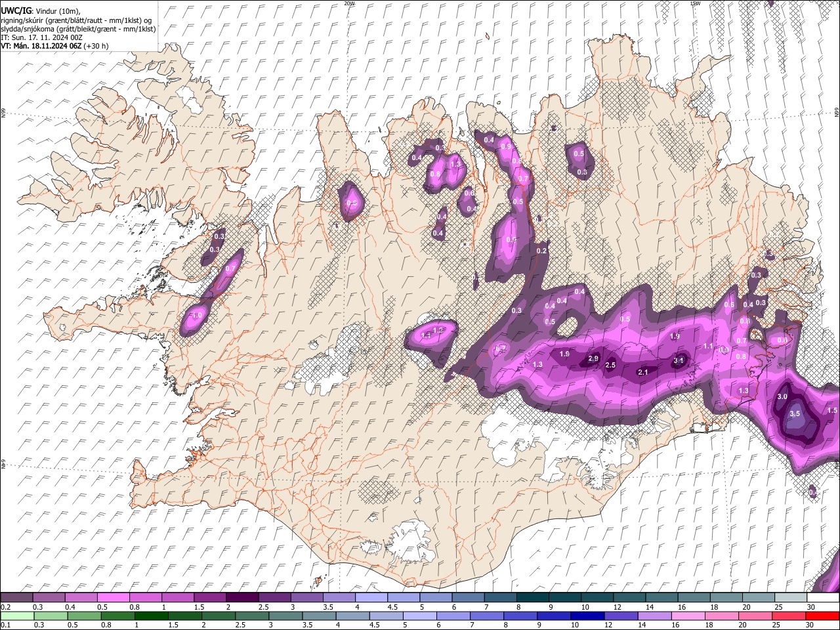Click the "30" label in the lower legend row
Viewport: 840px width, 630px height.
click(x=810, y=625)
